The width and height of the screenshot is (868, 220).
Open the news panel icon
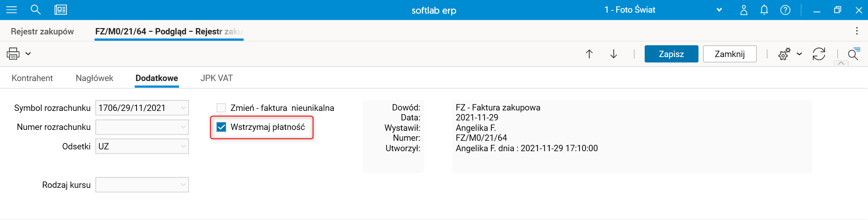click(x=61, y=10)
